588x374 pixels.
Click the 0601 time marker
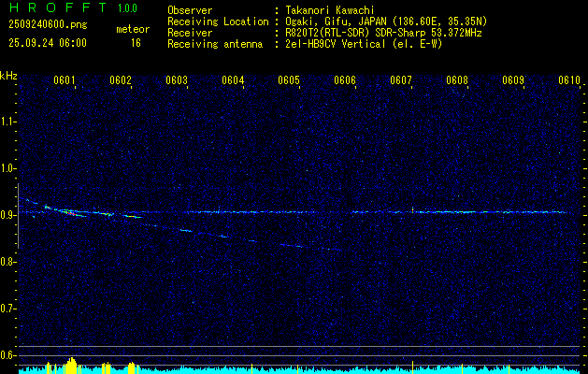pos(65,80)
